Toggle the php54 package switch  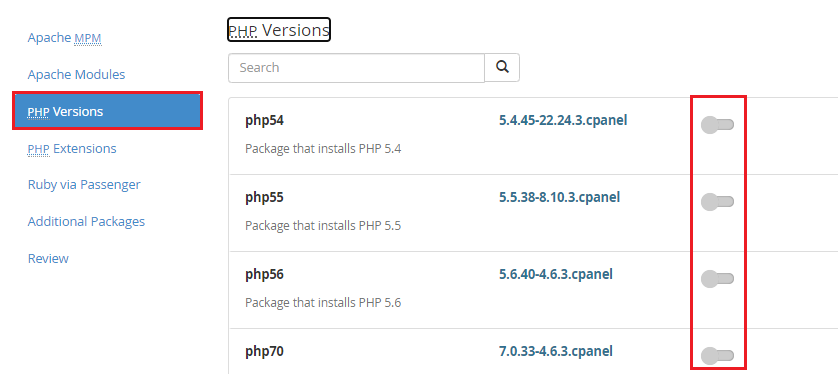tap(717, 125)
